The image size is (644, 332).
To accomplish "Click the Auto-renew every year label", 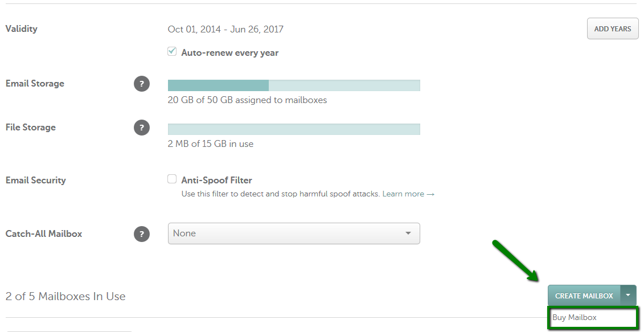I will [230, 53].
